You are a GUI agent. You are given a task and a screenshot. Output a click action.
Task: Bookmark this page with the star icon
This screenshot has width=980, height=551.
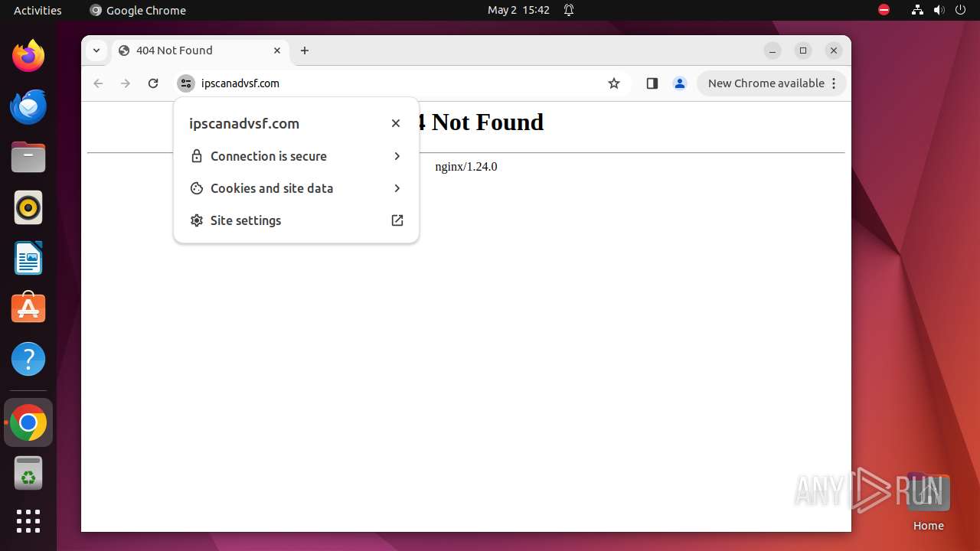click(x=614, y=83)
